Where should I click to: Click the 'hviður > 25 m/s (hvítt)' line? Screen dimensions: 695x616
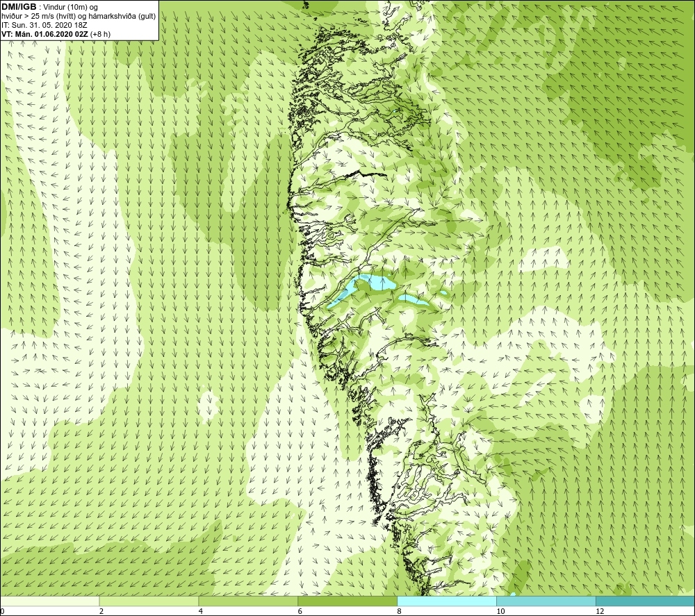coord(79,17)
